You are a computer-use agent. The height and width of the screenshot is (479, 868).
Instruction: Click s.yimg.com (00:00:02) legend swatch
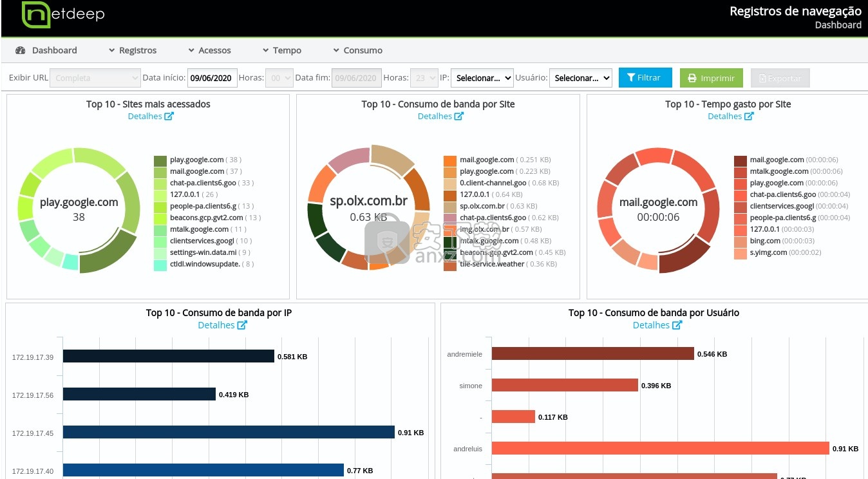(x=741, y=253)
